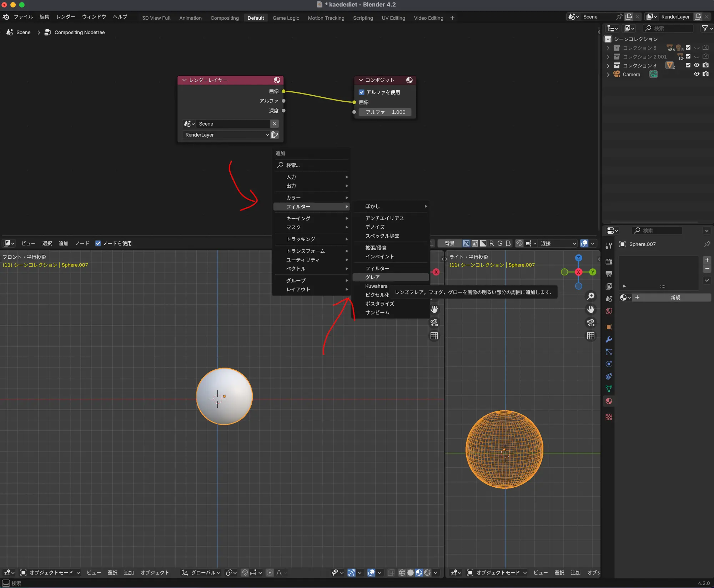Open グローバル transform orientation dropdown
The image size is (714, 588).
point(201,573)
